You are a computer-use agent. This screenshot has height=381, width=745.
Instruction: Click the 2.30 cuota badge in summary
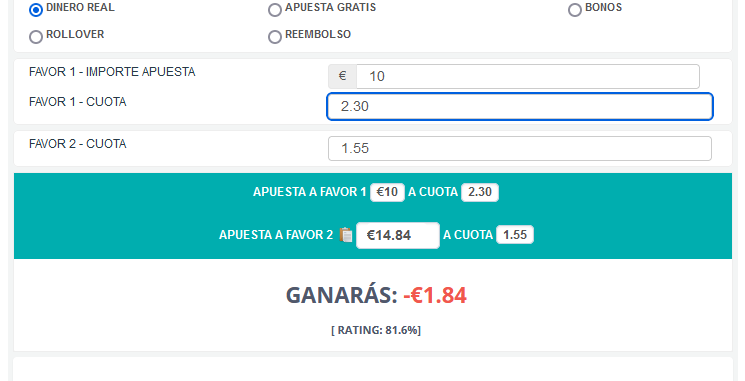coord(480,192)
